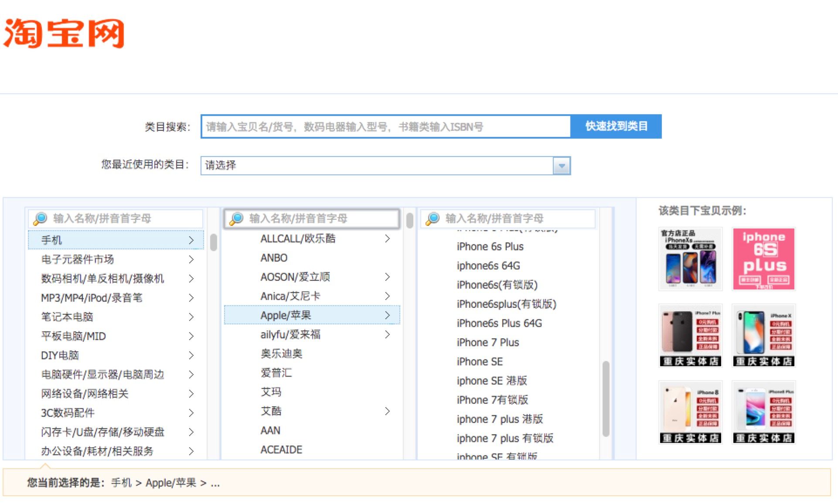Expand chevron for 笔记本电脑
Screen dimensions: 838x504
point(191,317)
